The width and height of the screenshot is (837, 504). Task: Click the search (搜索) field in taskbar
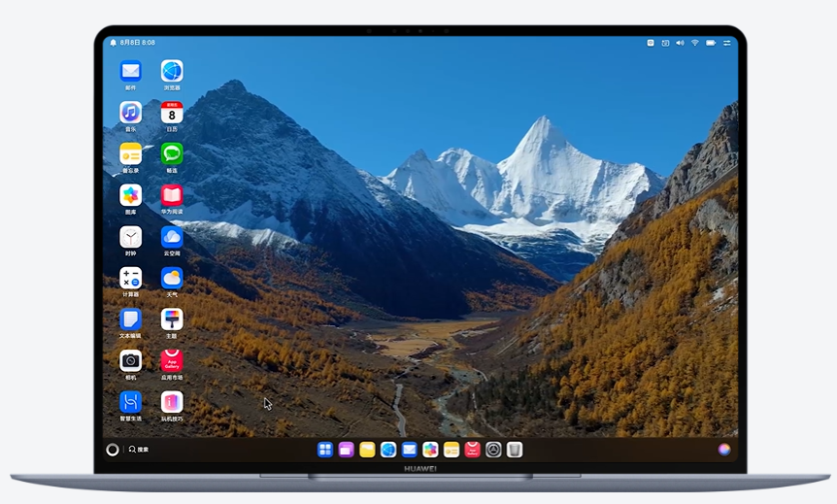coord(139,450)
